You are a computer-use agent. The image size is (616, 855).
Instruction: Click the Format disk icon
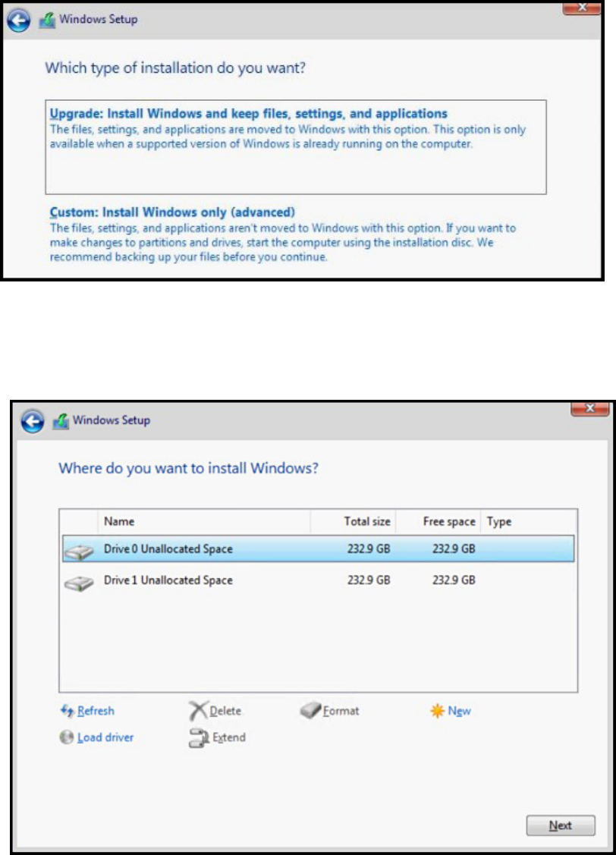point(310,710)
